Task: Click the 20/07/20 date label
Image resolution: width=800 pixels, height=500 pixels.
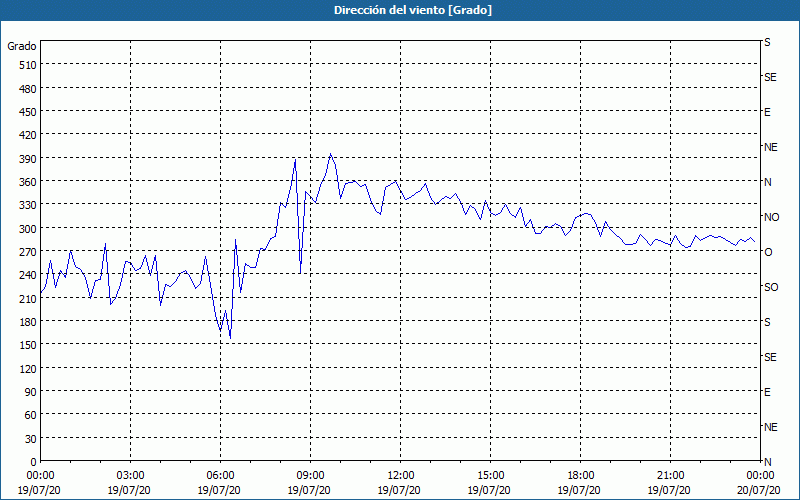Action: pos(759,490)
